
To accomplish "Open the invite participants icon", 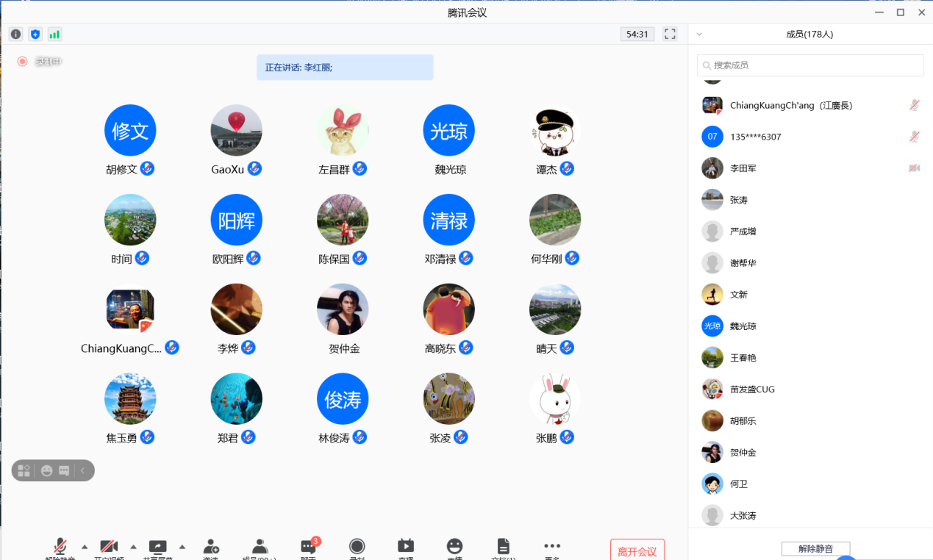I will click(x=211, y=547).
